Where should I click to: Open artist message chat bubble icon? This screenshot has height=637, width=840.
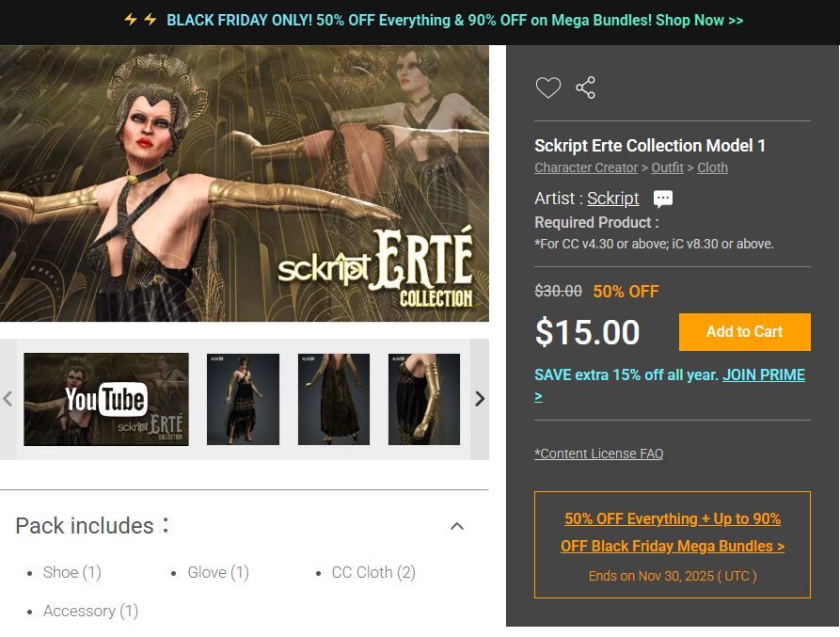[x=662, y=199]
